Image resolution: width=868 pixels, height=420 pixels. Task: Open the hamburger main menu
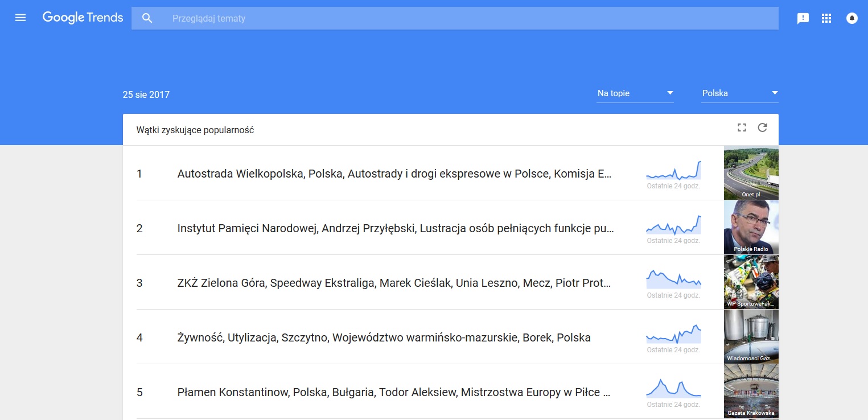pos(20,18)
